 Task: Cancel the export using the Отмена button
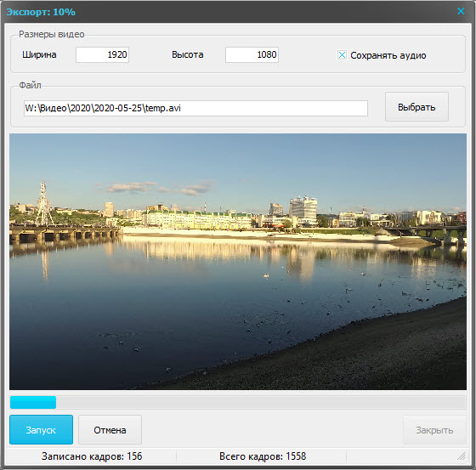110,429
